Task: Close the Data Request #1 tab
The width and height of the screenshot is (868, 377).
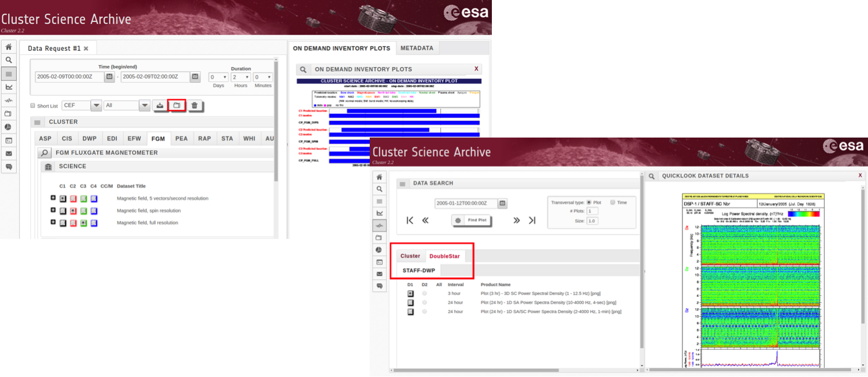Action: [x=86, y=49]
